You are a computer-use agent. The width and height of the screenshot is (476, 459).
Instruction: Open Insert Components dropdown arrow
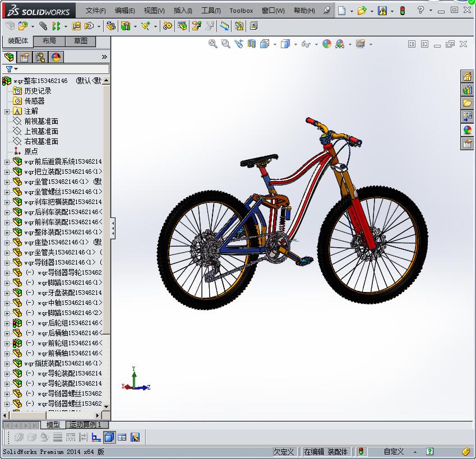(33, 27)
